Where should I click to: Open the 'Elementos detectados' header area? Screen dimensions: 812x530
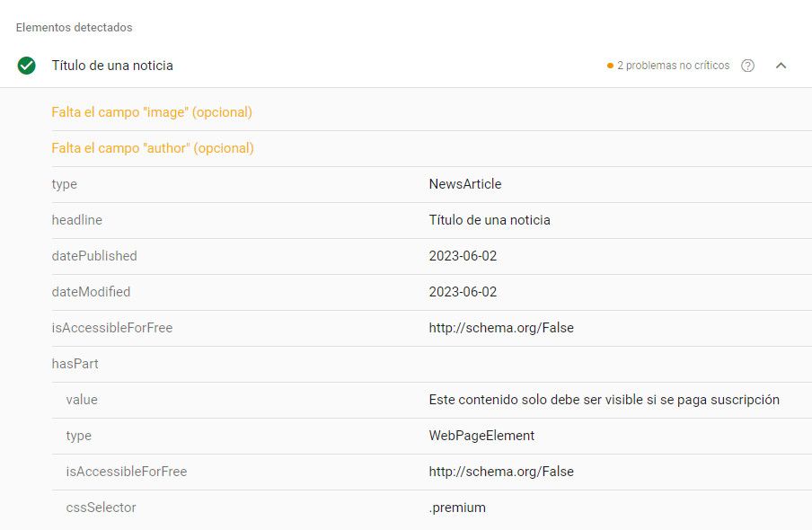tap(74, 27)
